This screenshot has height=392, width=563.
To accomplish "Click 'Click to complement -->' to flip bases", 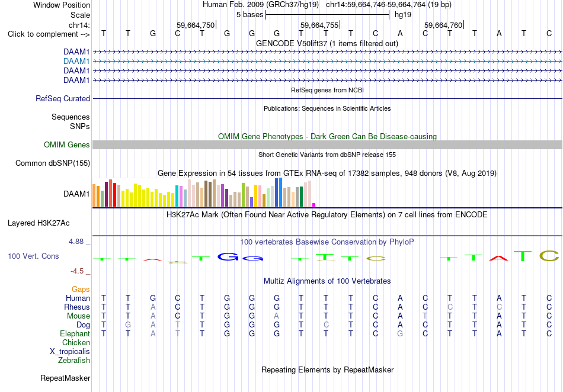I will click(49, 34).
